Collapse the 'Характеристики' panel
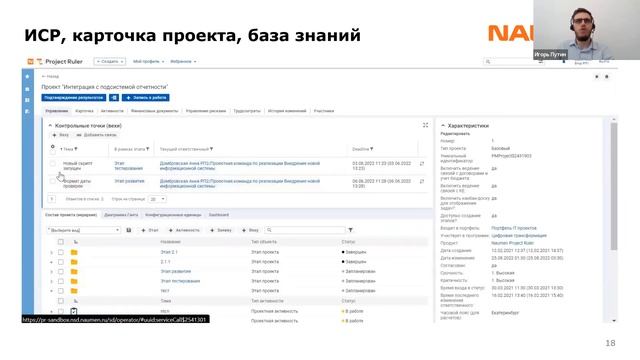 (443, 126)
